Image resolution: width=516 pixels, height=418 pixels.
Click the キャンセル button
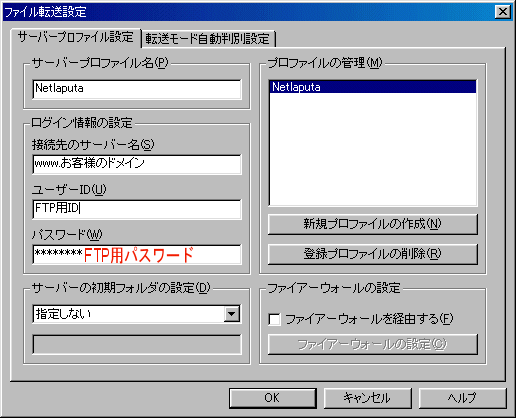point(367,398)
